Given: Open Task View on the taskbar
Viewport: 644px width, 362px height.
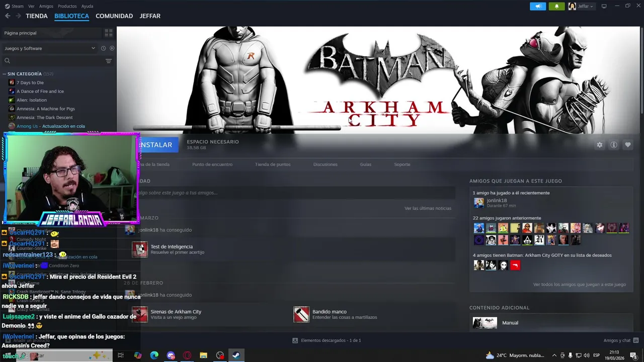Looking at the screenshot, I should point(121,355).
